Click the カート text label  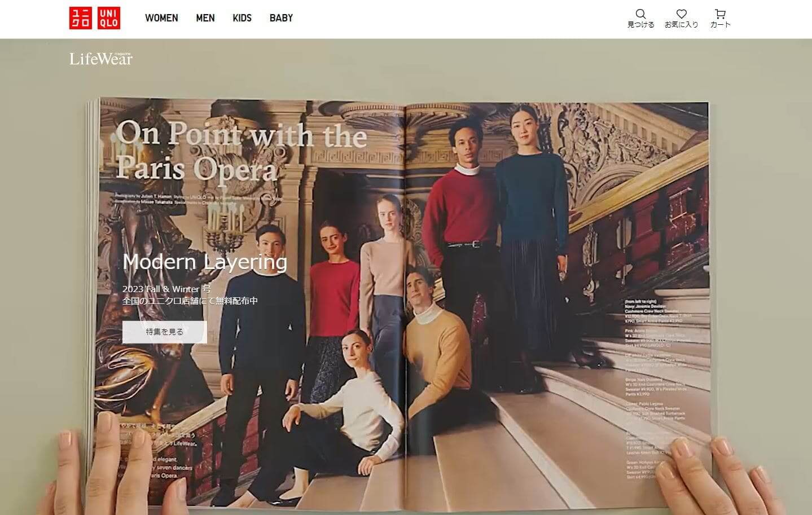click(x=720, y=25)
